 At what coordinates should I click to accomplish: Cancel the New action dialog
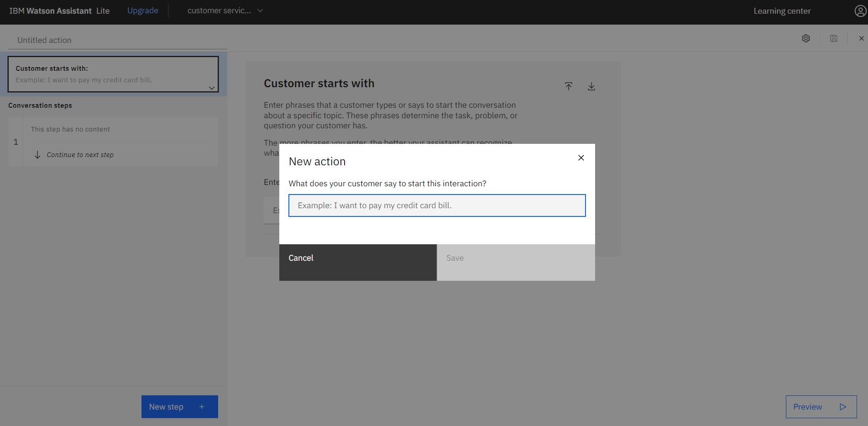click(301, 258)
